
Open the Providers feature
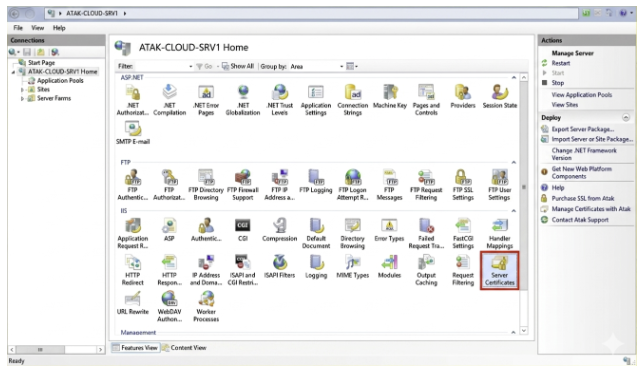[x=463, y=97]
